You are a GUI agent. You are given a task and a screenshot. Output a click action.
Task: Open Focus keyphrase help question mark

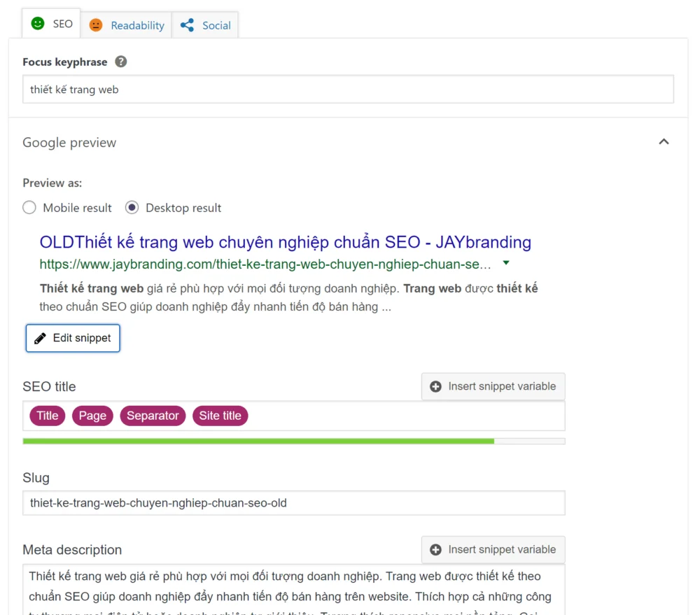click(120, 62)
